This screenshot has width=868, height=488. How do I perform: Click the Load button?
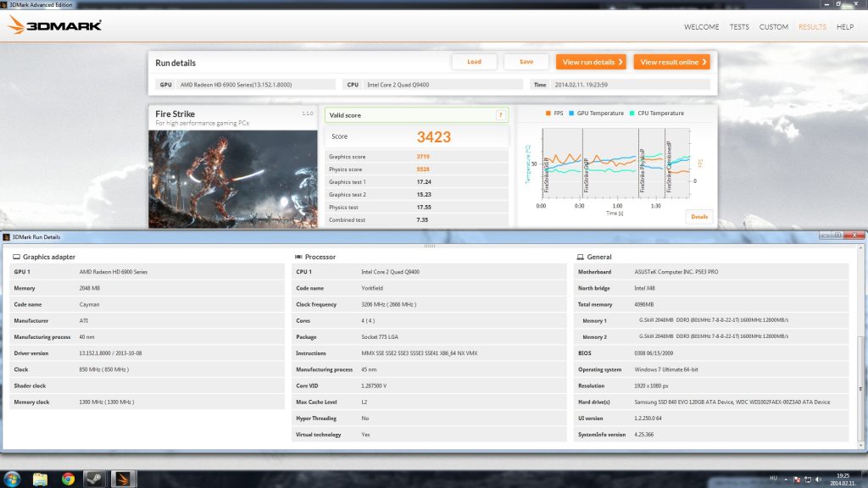pos(474,62)
